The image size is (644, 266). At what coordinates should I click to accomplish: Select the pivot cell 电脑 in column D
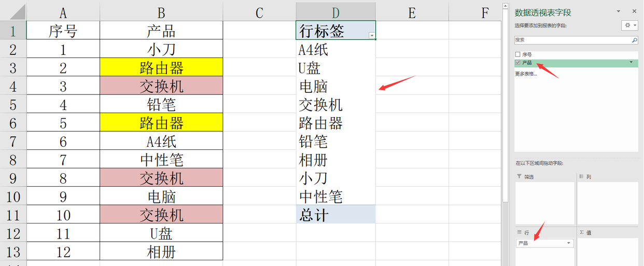[336, 86]
